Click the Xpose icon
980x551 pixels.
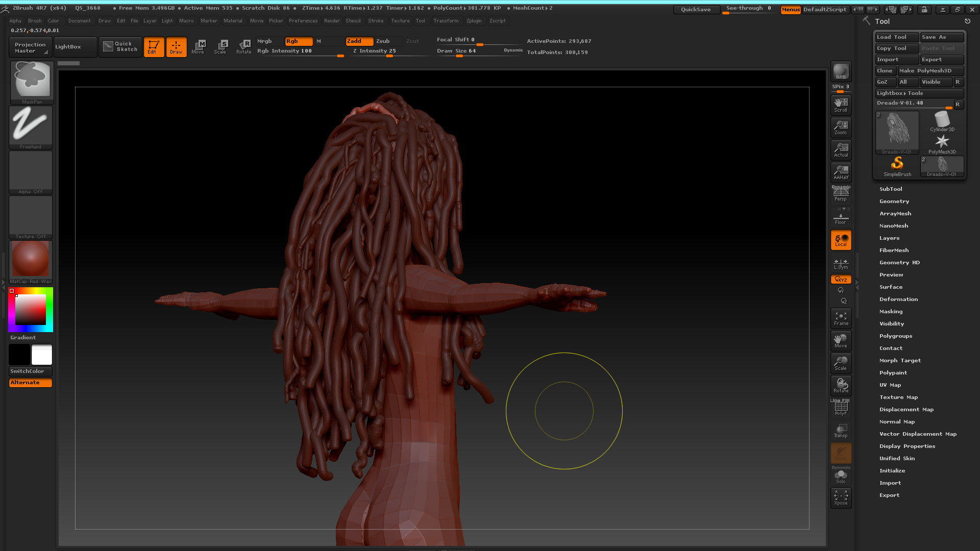[x=841, y=497]
